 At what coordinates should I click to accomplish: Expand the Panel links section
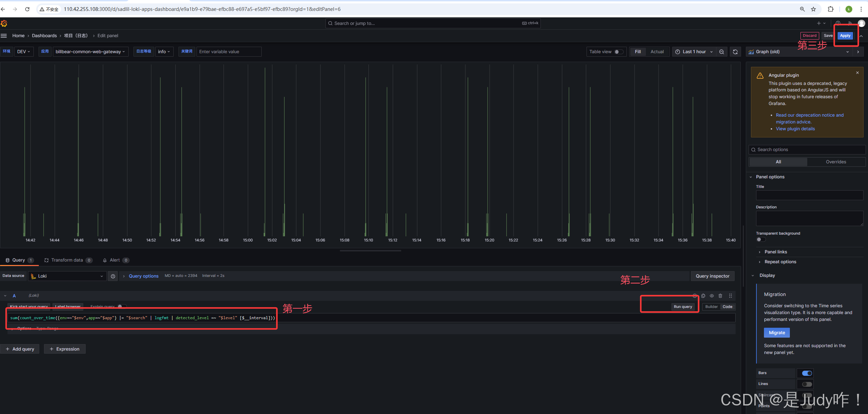click(776, 252)
